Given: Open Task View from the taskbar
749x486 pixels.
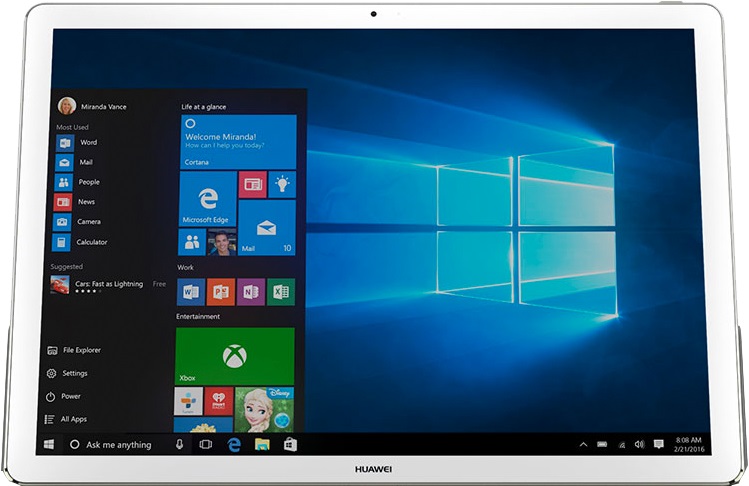Looking at the screenshot, I should 206,444.
